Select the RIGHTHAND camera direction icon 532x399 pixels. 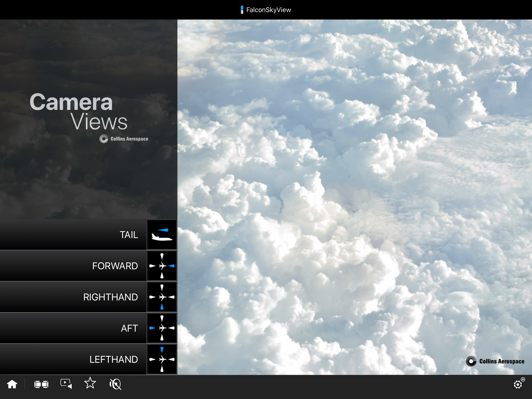tap(162, 297)
